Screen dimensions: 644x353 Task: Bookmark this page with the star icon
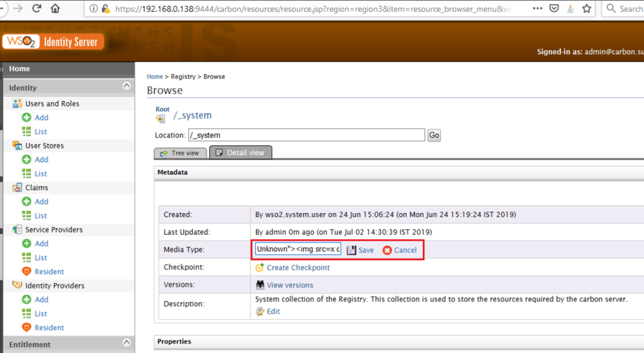tap(587, 8)
